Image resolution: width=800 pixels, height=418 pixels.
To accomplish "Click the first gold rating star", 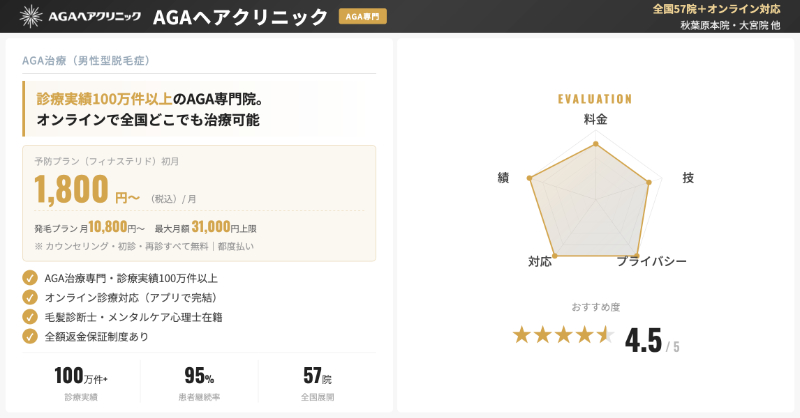I will point(522,335).
